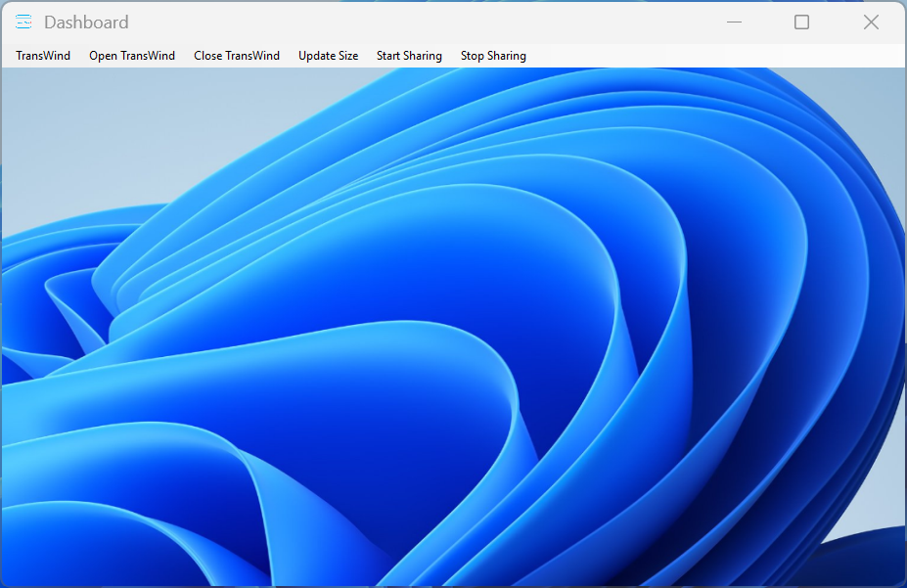
Task: Choose Close TransWind in the menu bar
Action: pos(237,56)
